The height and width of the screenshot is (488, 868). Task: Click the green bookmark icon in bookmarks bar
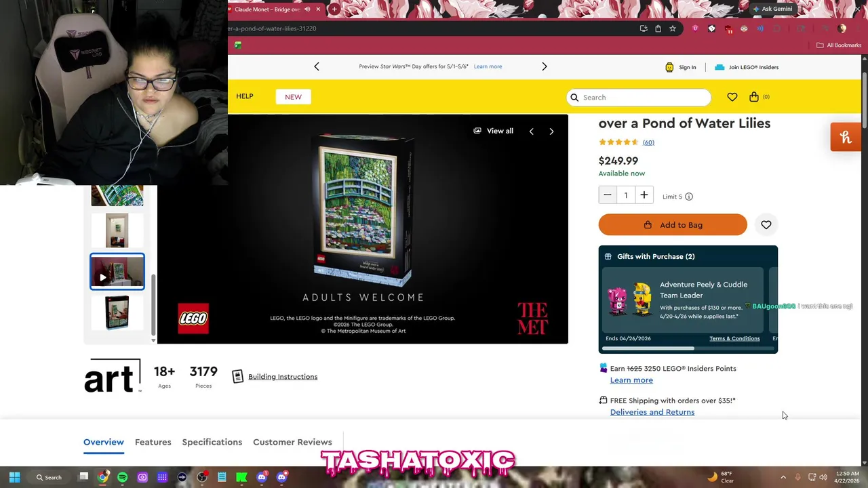(237, 45)
